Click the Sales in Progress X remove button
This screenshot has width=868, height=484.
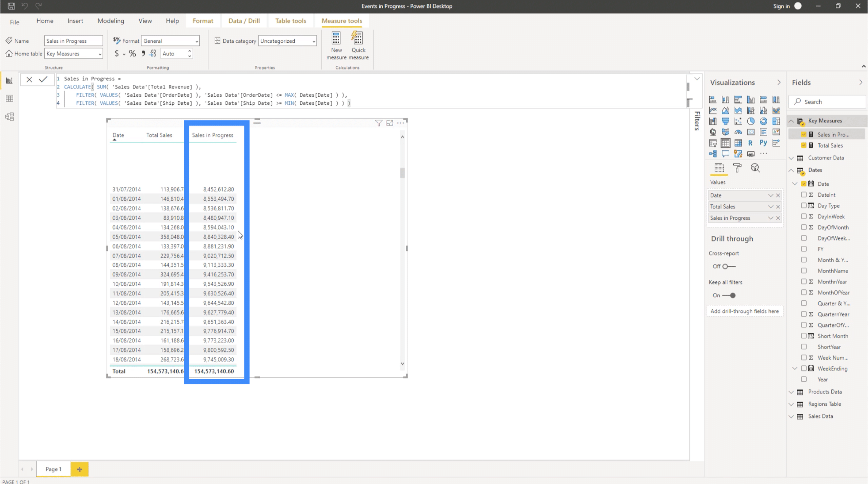click(x=778, y=218)
